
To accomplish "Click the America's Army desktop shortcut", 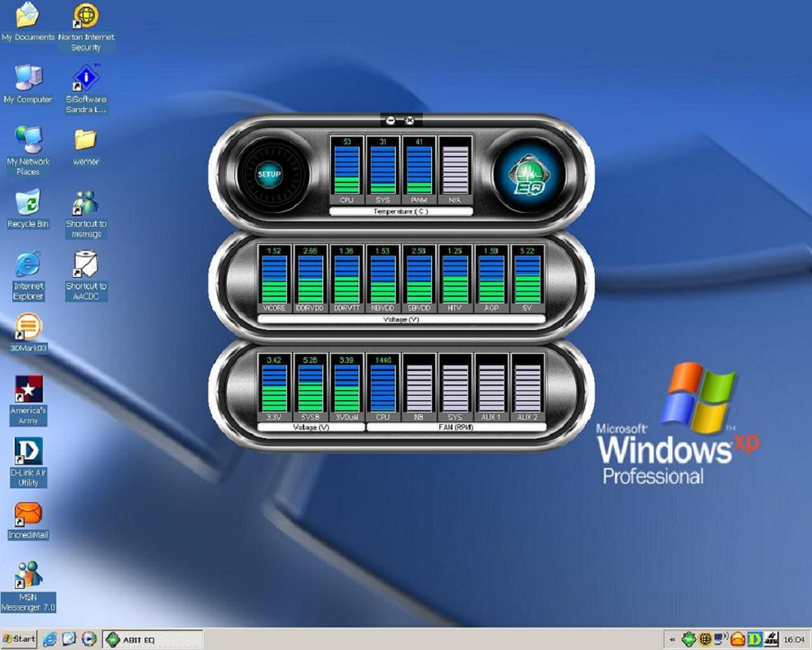I will click(28, 400).
